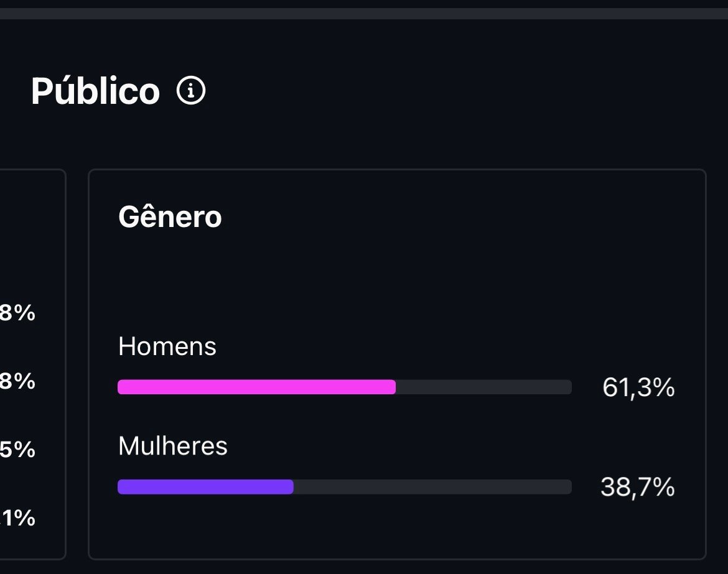This screenshot has width=728, height=574.
Task: Click blank area right of the Público info icon
Action: pos(436,91)
